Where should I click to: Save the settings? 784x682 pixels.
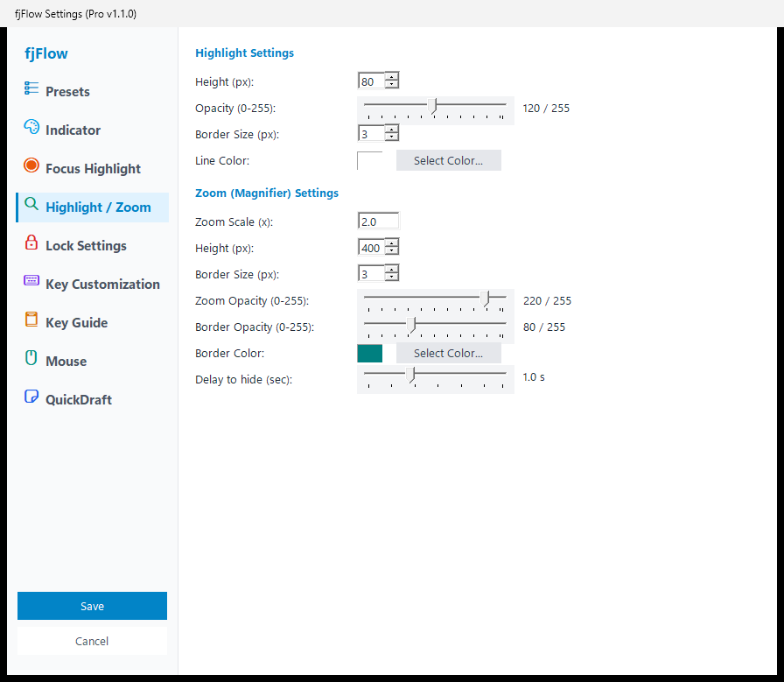(92, 606)
